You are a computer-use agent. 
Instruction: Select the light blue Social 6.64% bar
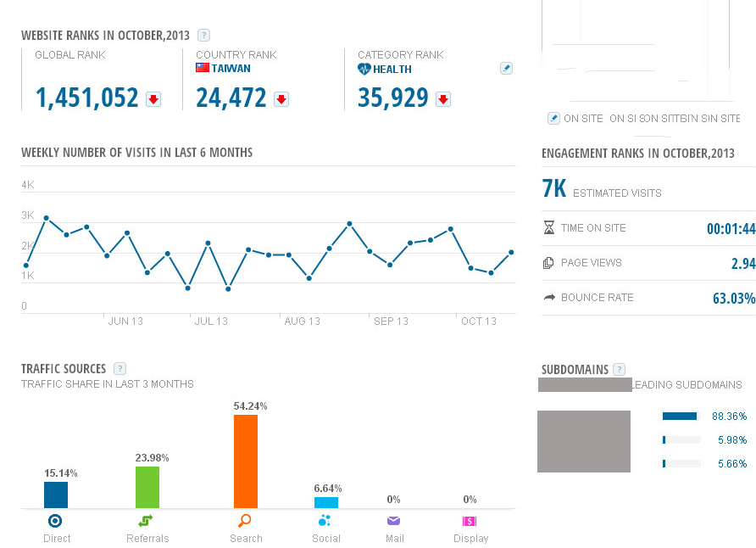tap(326, 502)
